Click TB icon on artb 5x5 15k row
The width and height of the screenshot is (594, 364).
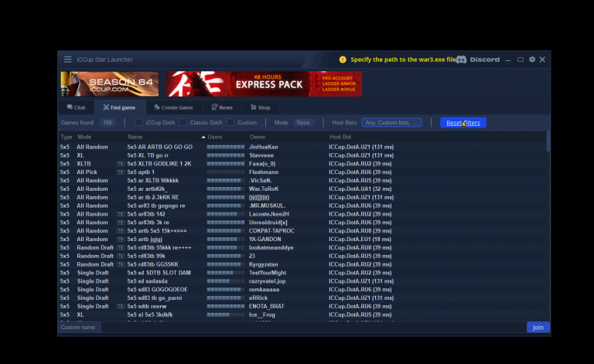pos(121,231)
